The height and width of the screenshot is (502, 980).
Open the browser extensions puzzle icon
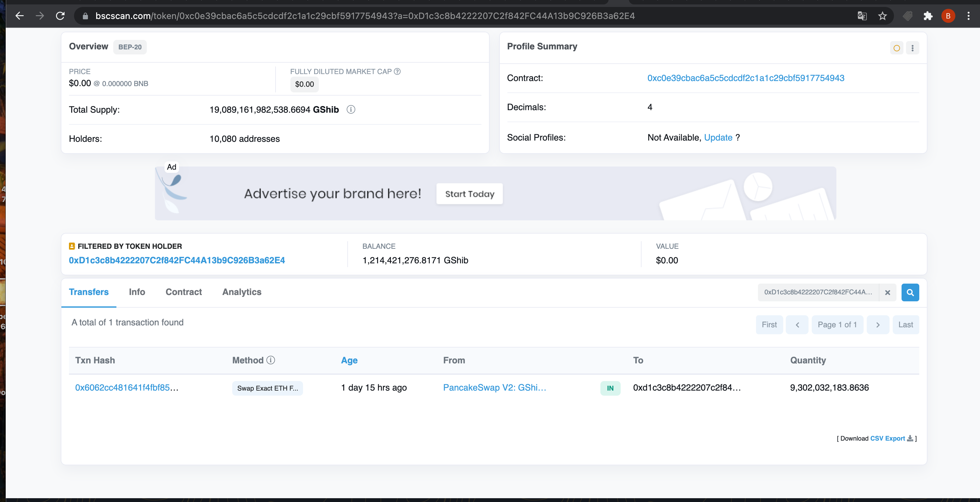(928, 16)
